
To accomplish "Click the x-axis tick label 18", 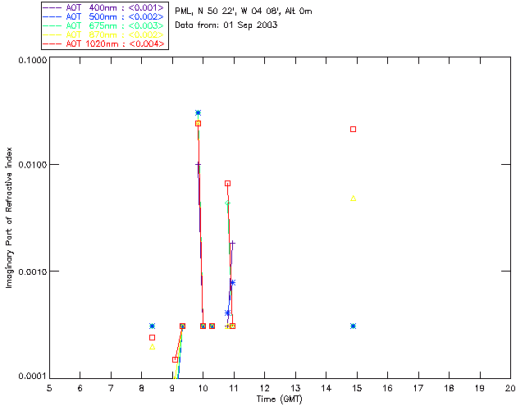I will [x=449, y=388].
